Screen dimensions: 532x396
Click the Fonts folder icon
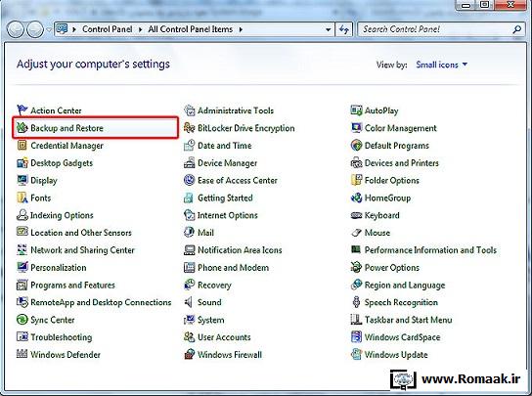22,198
